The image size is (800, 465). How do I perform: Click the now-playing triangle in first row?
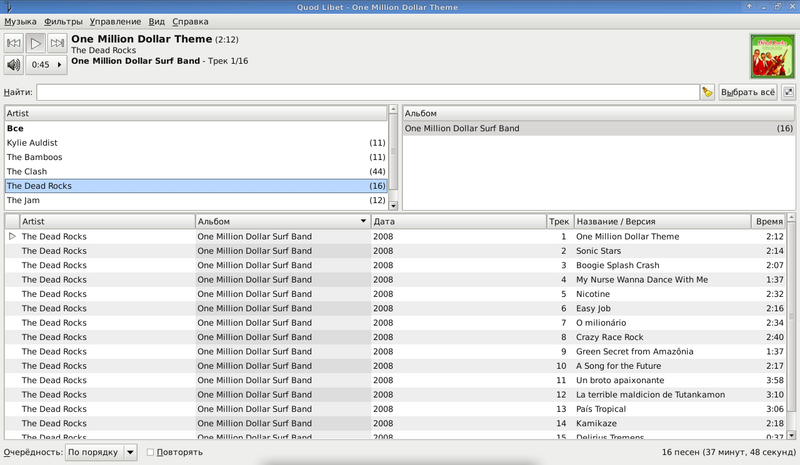pyautogui.click(x=12, y=236)
